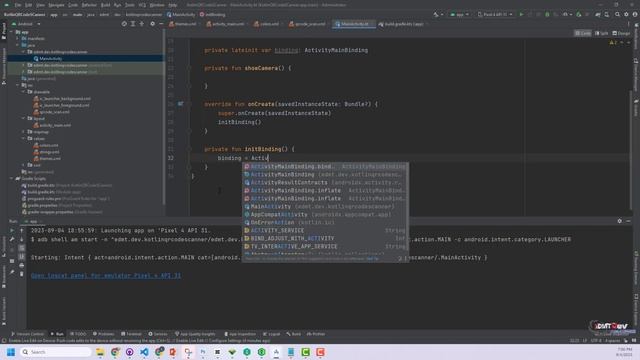Switch editor to Design view mode
Image resolution: width=640 pixels, height=360 pixels.
pyautogui.click(x=621, y=33)
